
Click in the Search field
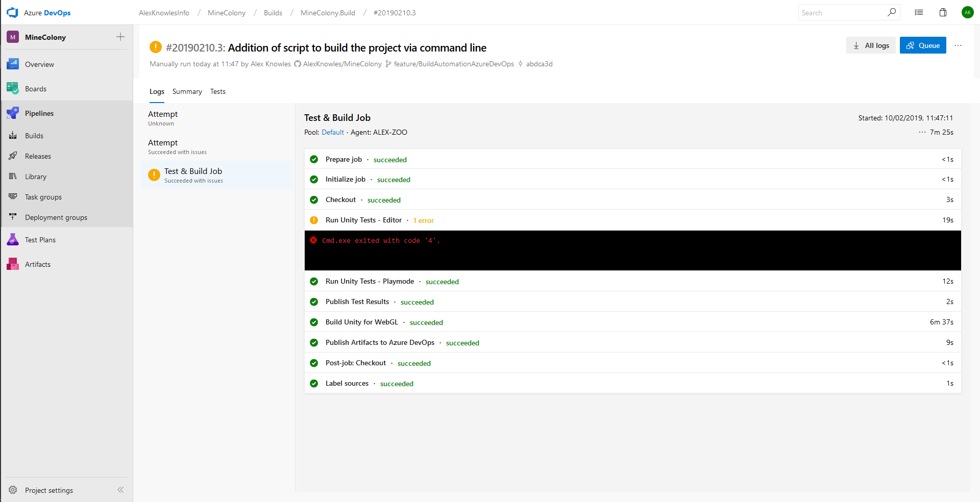[x=842, y=13]
